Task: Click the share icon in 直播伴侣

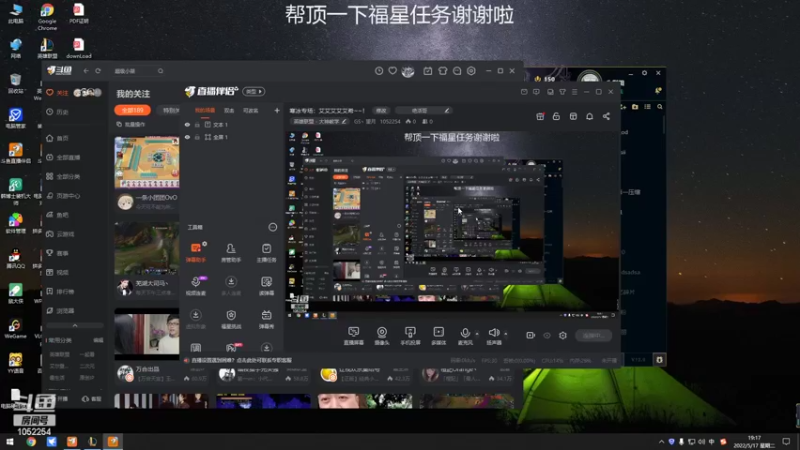Action: (x=606, y=116)
